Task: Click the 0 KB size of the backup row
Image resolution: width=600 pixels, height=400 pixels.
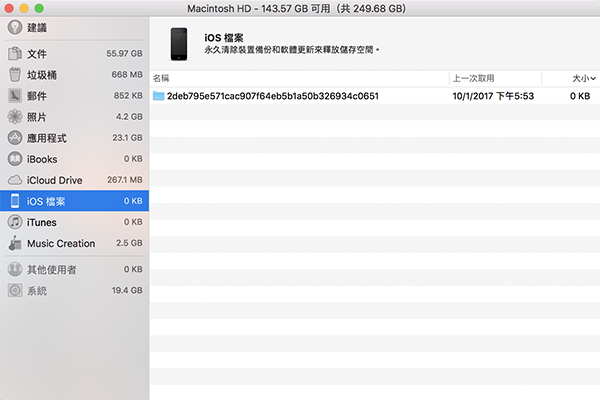Action: (580, 96)
